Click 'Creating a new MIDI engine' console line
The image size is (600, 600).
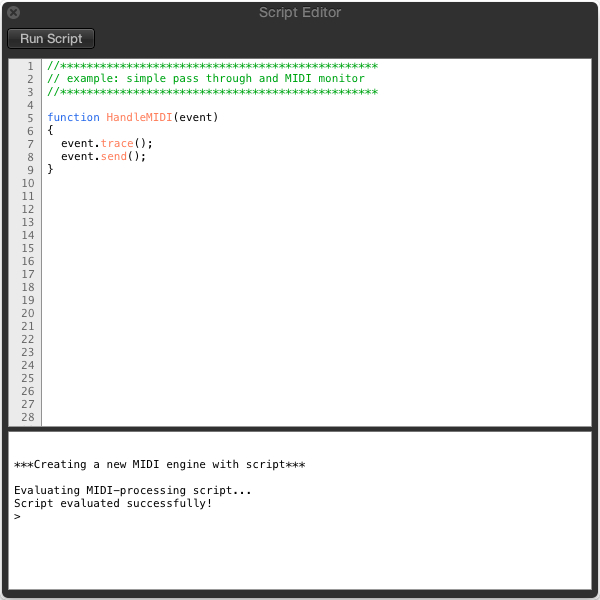point(159,465)
